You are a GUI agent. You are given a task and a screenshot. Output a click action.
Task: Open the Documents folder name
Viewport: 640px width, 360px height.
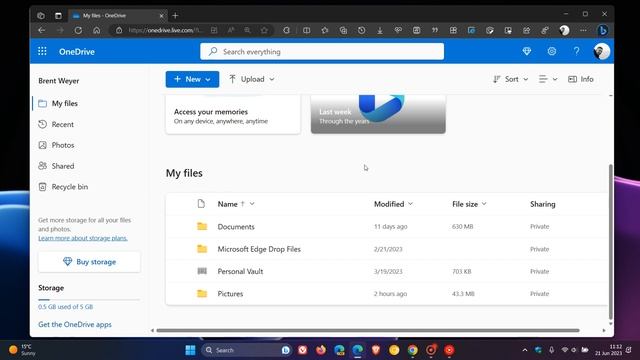click(236, 227)
